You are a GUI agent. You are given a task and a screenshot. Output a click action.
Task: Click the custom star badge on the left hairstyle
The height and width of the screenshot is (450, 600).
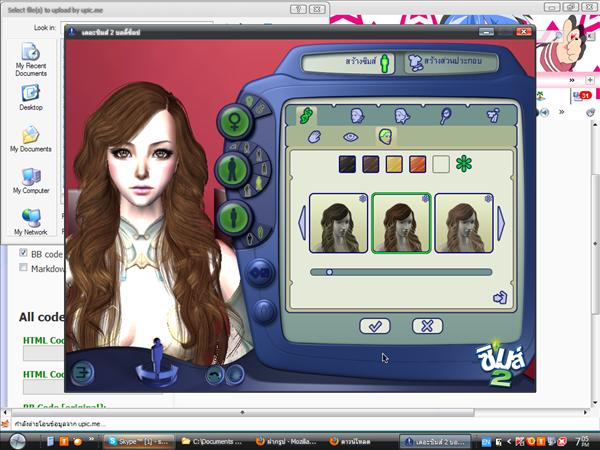[x=362, y=199]
